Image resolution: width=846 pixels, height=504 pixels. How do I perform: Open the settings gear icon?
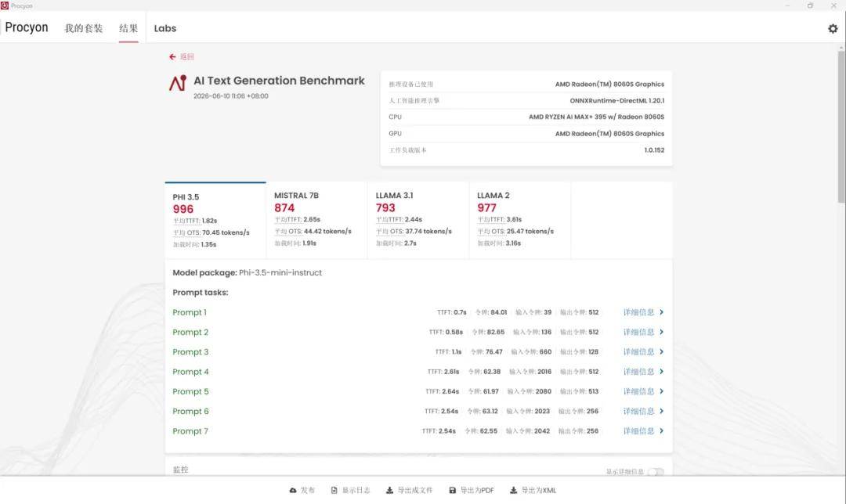point(833,29)
